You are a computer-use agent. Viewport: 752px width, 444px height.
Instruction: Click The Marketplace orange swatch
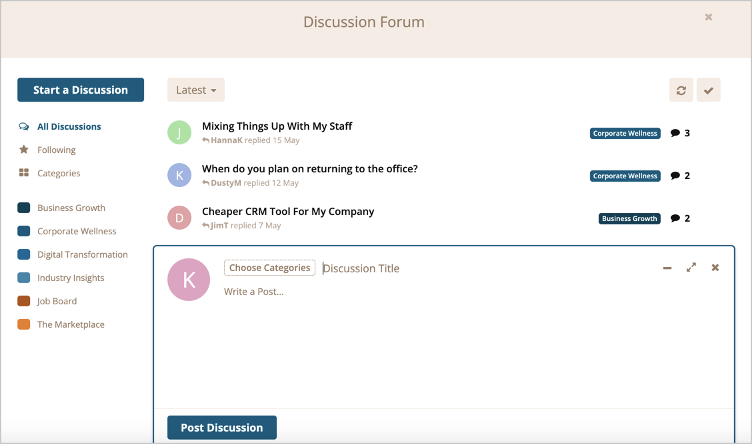click(x=24, y=325)
